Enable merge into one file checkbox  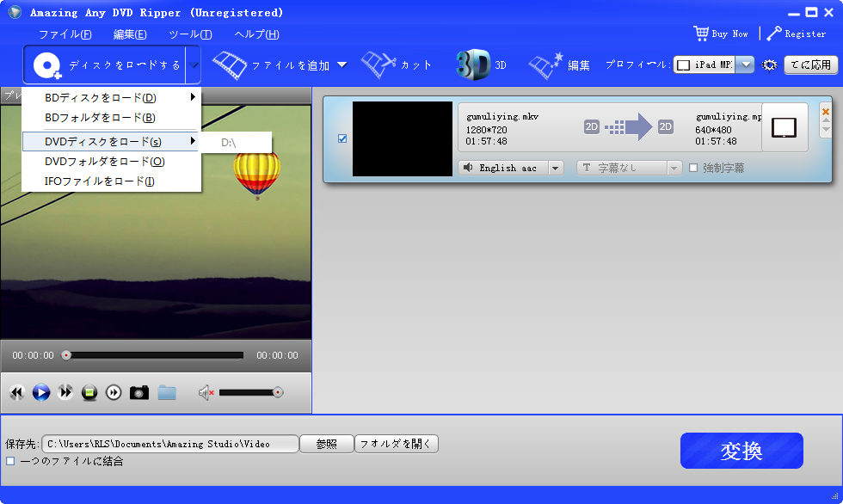pyautogui.click(x=10, y=461)
